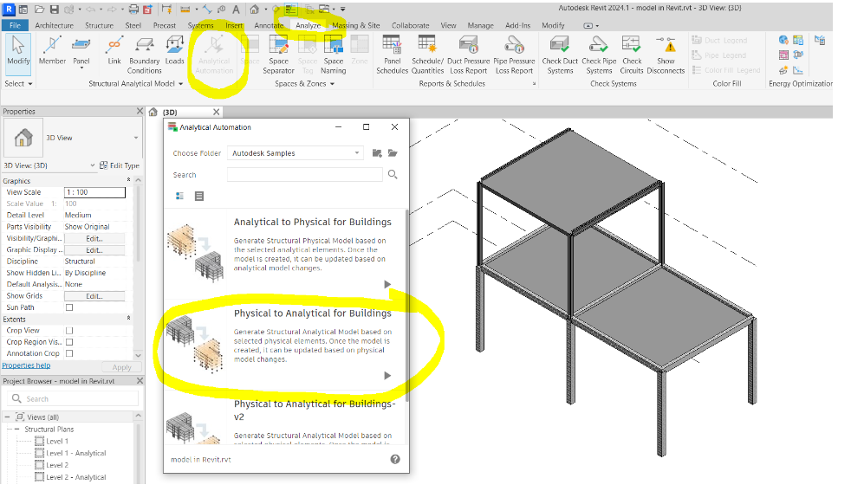The width and height of the screenshot is (864, 504).
Task: Switch to the Architecture ribbon tab
Action: point(54,25)
